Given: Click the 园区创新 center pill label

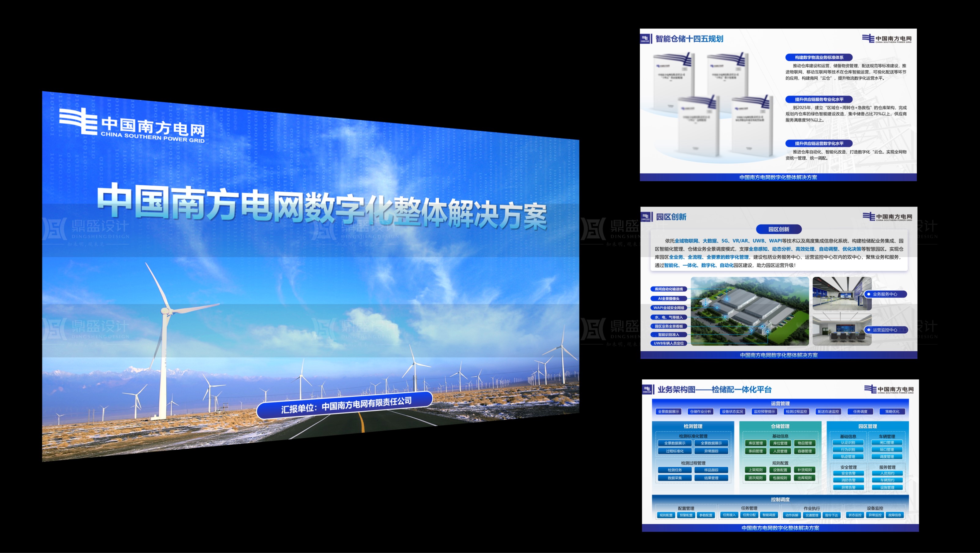Looking at the screenshot, I should (x=779, y=229).
